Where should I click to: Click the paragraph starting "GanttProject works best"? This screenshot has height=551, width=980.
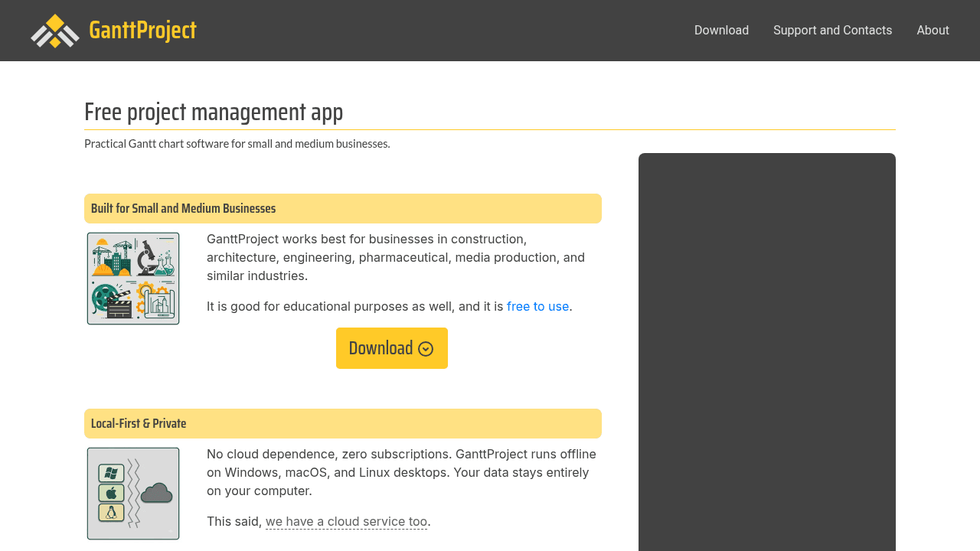pyautogui.click(x=396, y=257)
